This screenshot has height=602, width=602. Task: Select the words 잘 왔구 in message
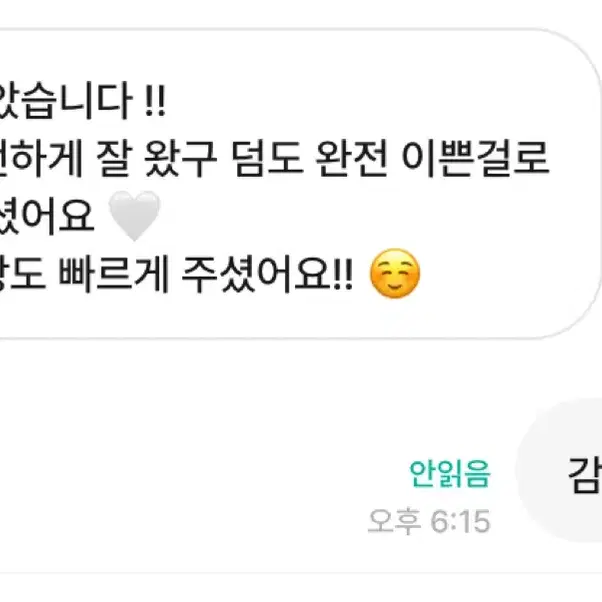pyautogui.click(x=157, y=159)
